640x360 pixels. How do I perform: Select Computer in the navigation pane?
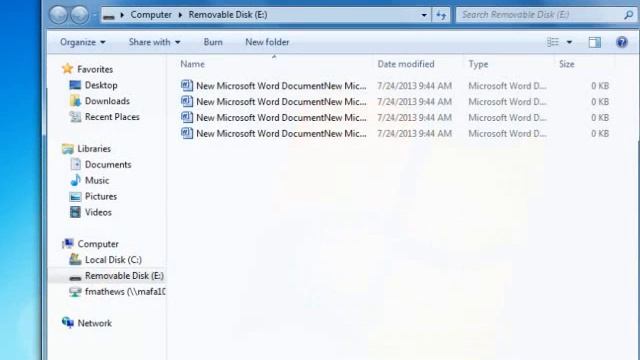[98, 244]
